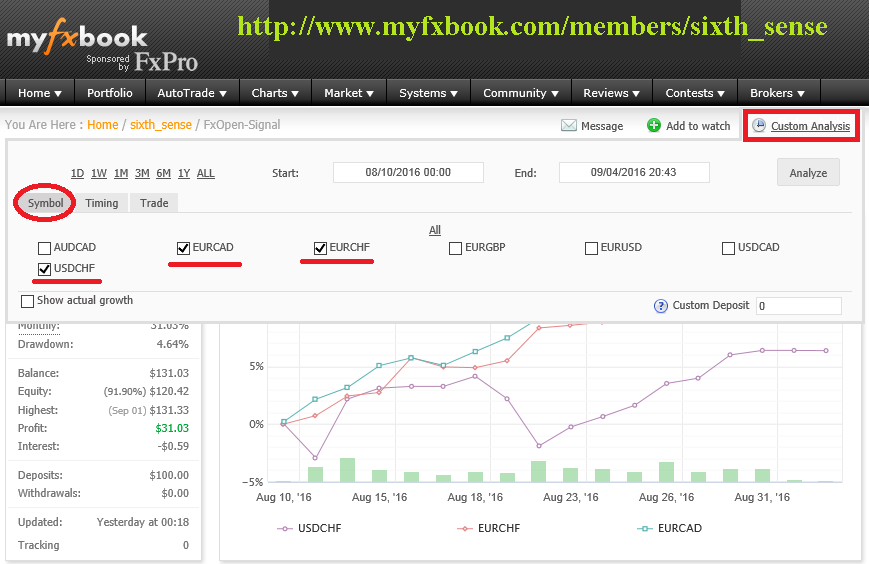The width and height of the screenshot is (869, 564).
Task: Click the Message envelope icon
Action: click(x=569, y=126)
